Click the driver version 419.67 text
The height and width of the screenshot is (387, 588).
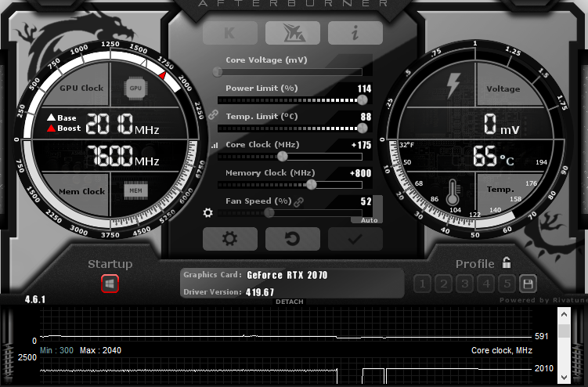tap(260, 292)
